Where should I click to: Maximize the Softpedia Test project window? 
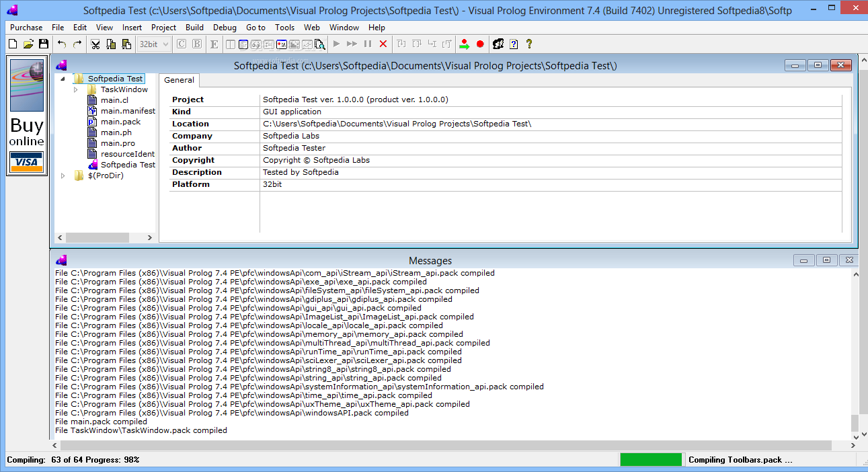point(818,65)
